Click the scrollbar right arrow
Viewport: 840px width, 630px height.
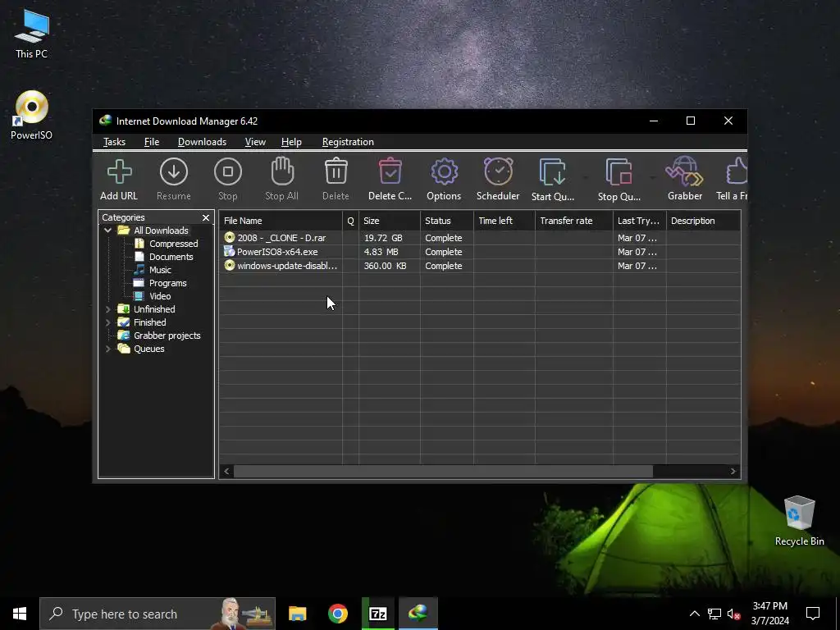click(733, 472)
